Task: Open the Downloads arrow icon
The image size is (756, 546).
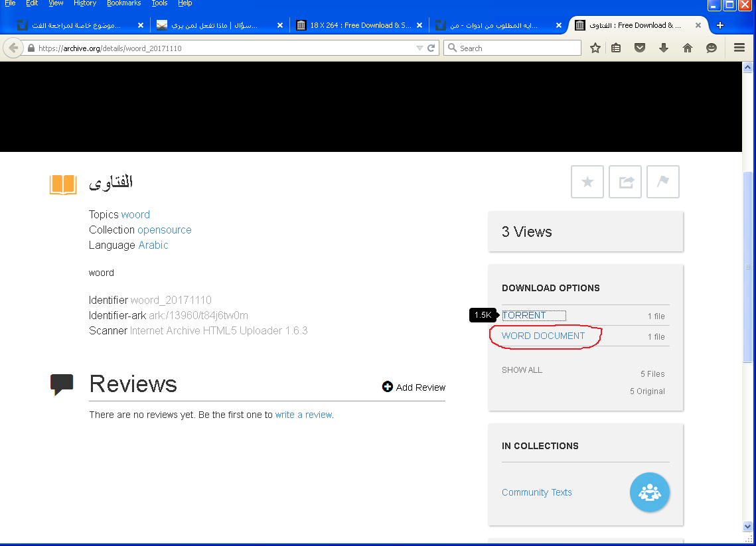Action: click(x=664, y=48)
